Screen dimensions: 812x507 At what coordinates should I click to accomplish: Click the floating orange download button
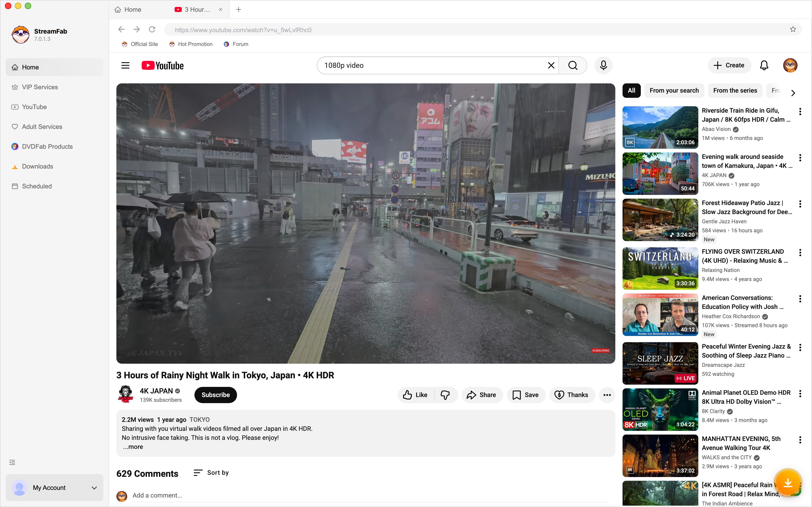tap(788, 482)
